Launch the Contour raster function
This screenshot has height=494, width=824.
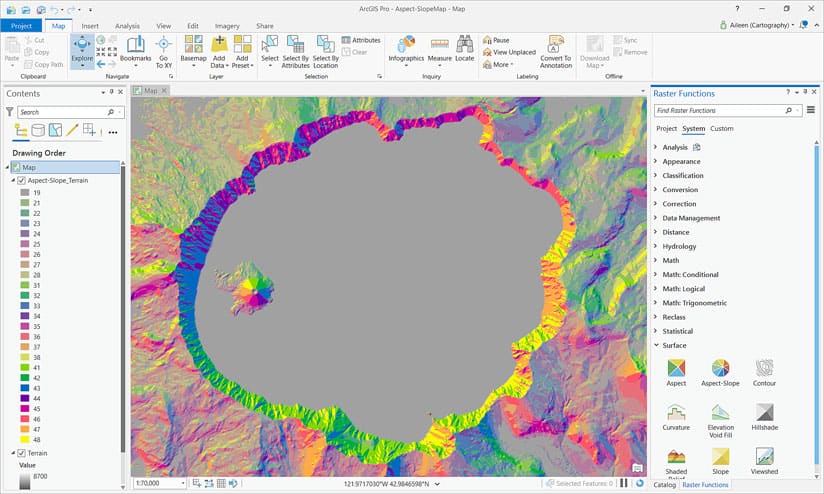(764, 373)
